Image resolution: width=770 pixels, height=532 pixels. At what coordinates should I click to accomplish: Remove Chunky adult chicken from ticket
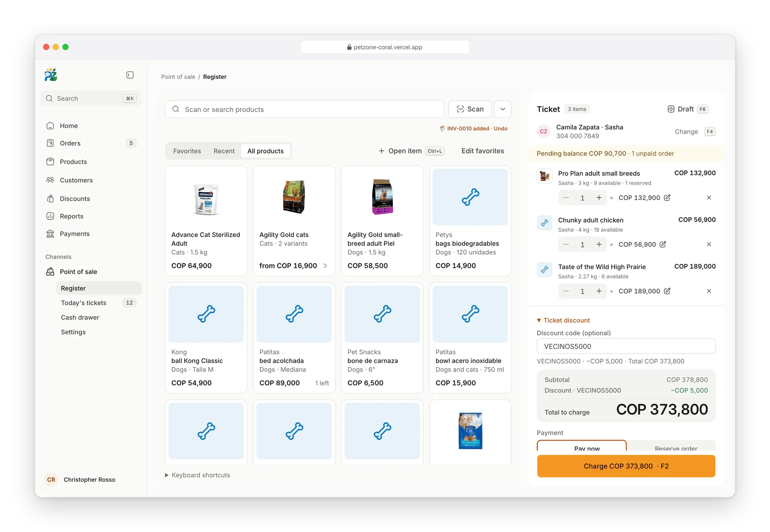click(709, 244)
